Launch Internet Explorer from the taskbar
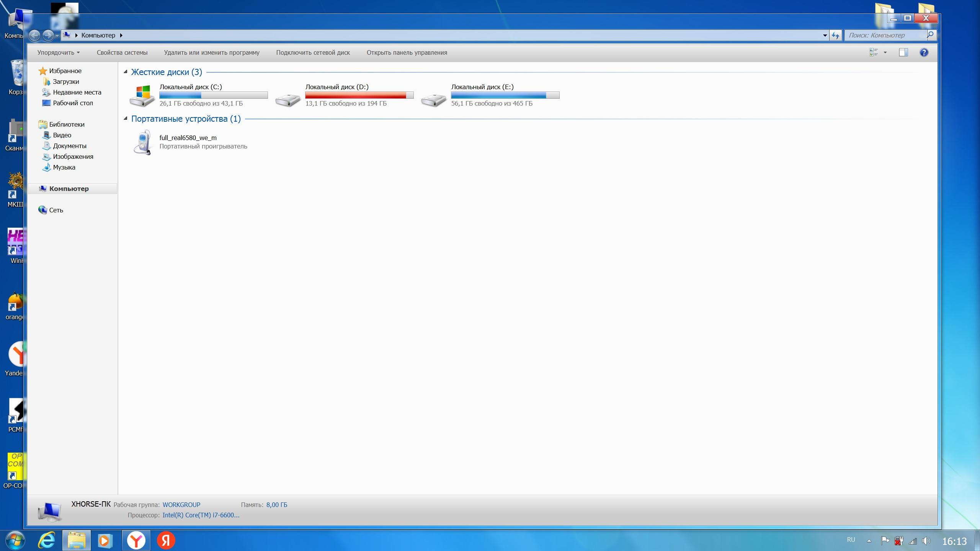 47,541
